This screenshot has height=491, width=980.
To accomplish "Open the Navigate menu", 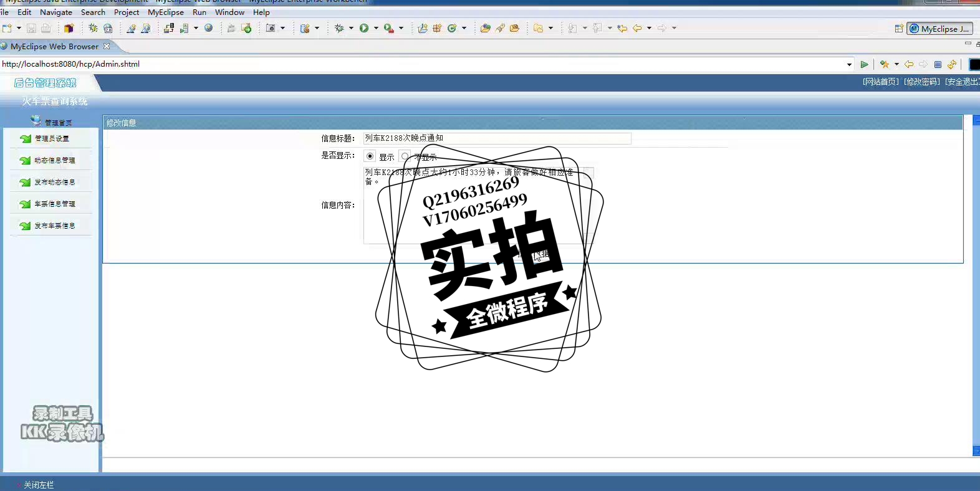I will pos(56,12).
